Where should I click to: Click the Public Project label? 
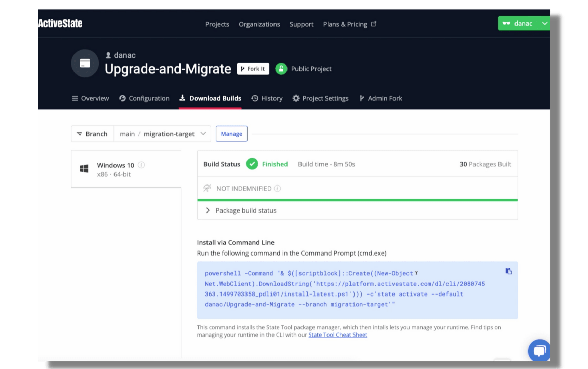[x=311, y=69]
